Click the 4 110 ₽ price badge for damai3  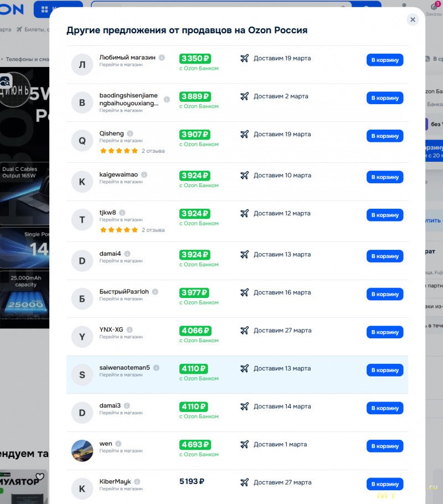[194, 407]
